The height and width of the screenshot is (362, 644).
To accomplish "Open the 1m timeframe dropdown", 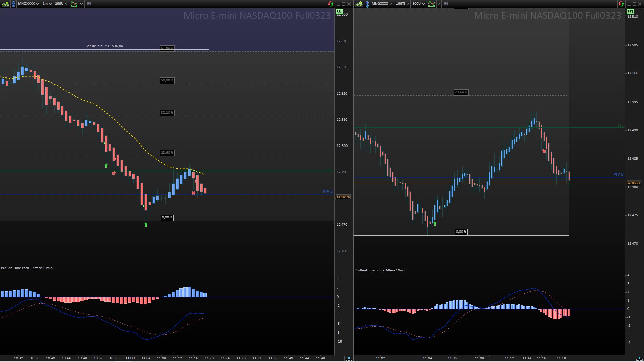I will (x=47, y=4).
